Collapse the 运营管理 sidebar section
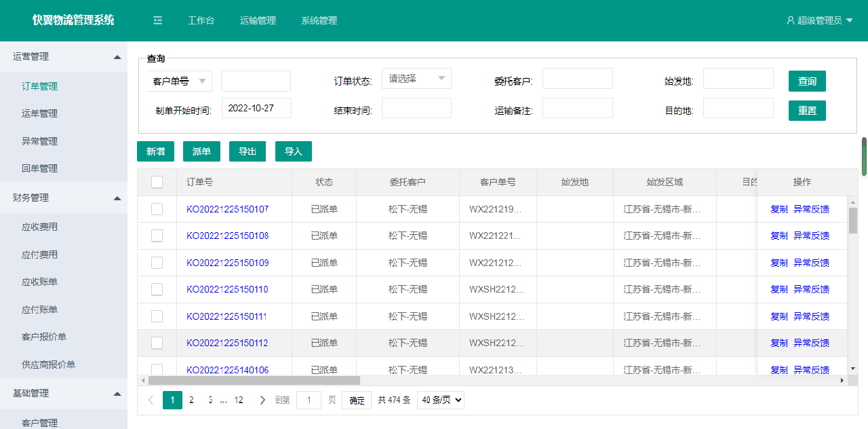The height and width of the screenshot is (429, 868). [117, 57]
